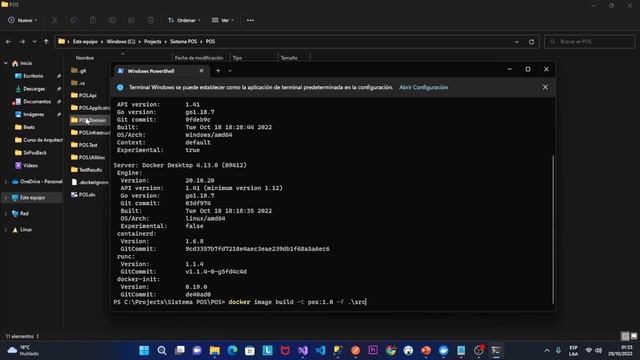Expand the Red network node

tap(6, 213)
